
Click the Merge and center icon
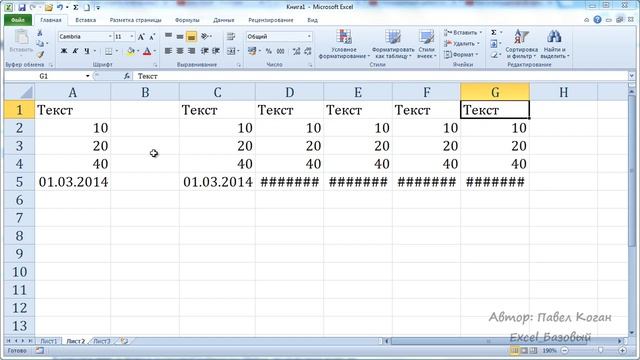point(231,51)
